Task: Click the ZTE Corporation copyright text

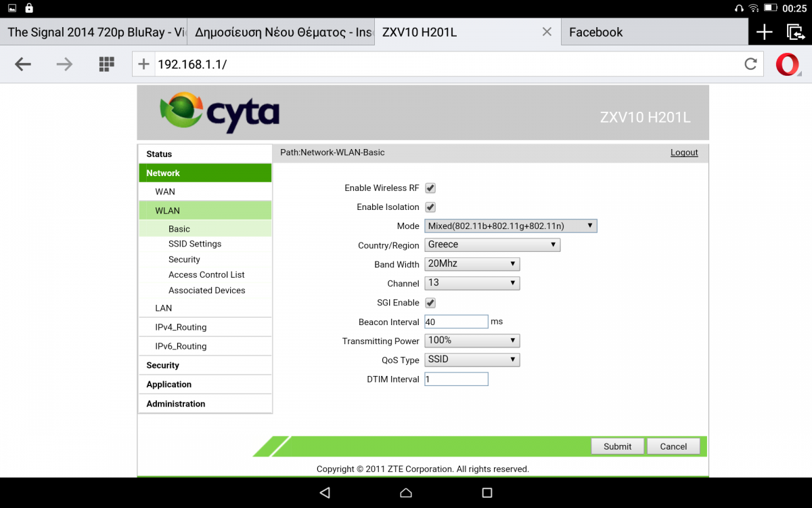Action: pos(423,469)
